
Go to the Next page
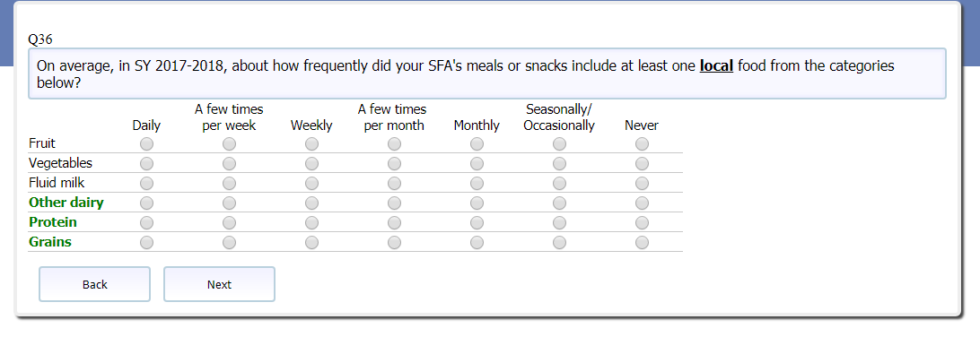219,285
